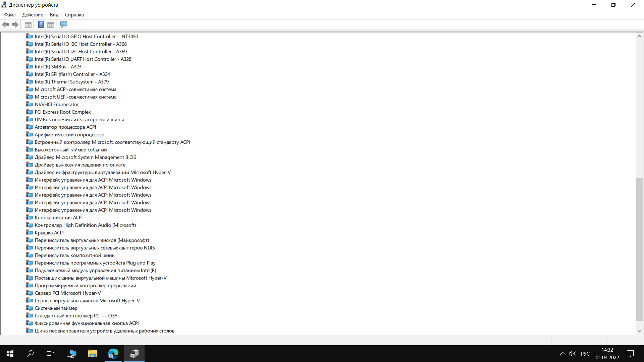
Task: Click the vertical scrollbar thumb
Action: pos(639,249)
